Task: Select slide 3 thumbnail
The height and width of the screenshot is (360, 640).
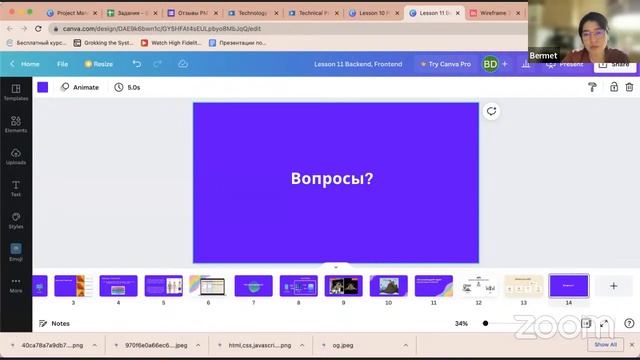Action: 73,286
